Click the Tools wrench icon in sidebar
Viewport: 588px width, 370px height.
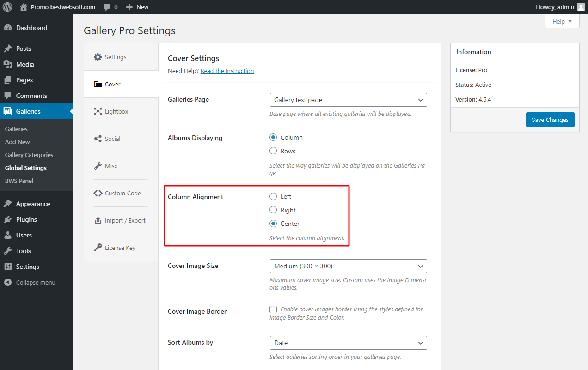pyautogui.click(x=8, y=251)
